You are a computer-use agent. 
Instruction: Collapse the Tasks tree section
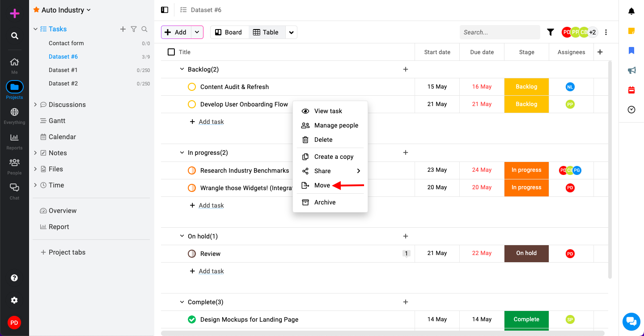pos(35,29)
